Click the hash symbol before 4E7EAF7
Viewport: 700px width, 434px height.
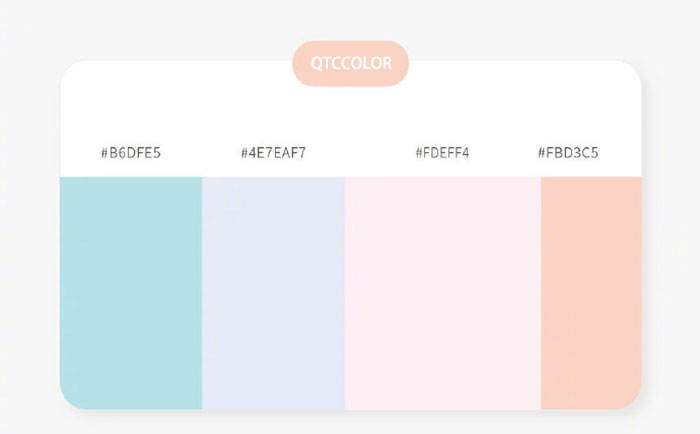click(245, 153)
